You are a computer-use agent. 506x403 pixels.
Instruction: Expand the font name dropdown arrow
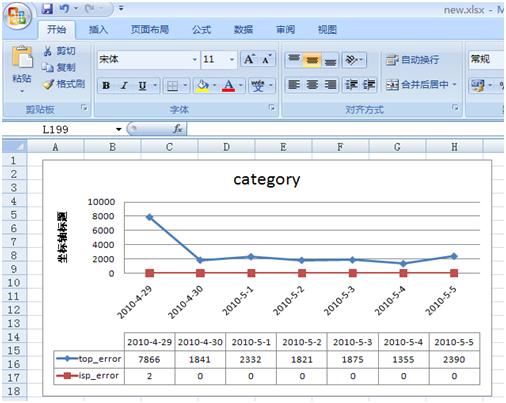click(195, 60)
